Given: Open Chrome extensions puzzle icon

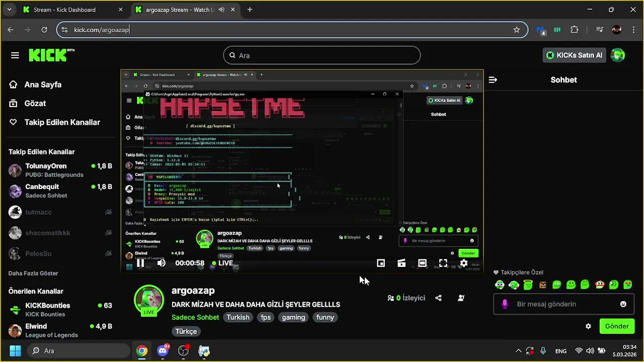Looking at the screenshot, I should [575, 30].
